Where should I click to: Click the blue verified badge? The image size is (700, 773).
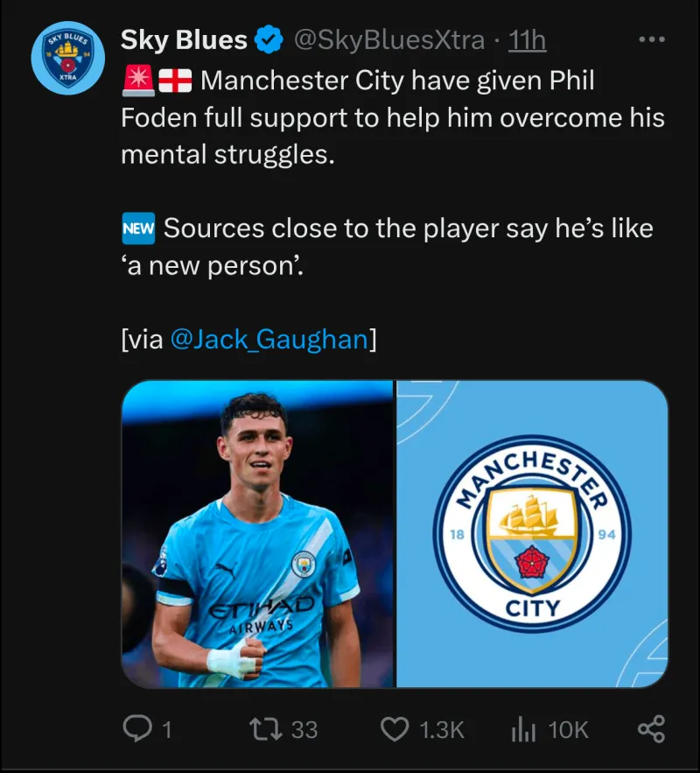point(268,40)
